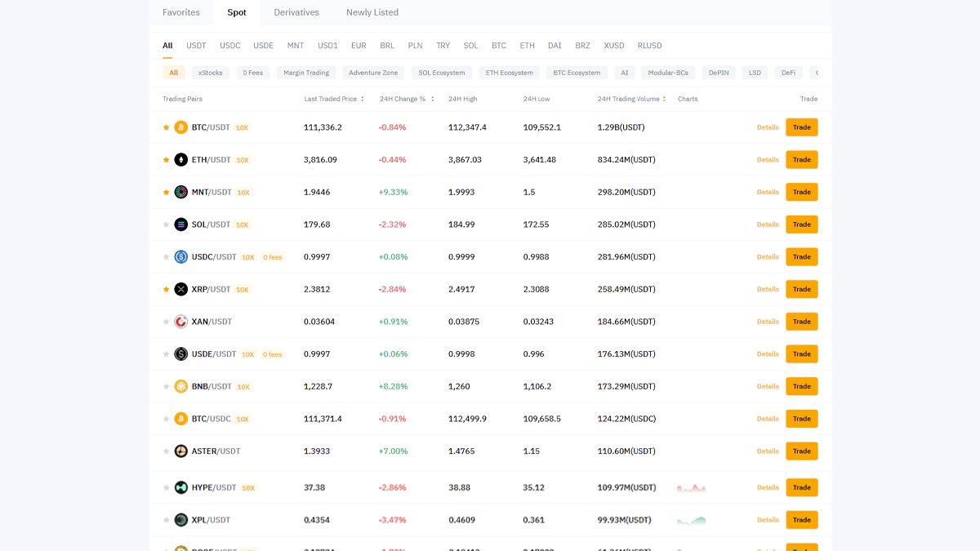Click the Bitcoin icon in BTC/USDT row

click(180, 127)
